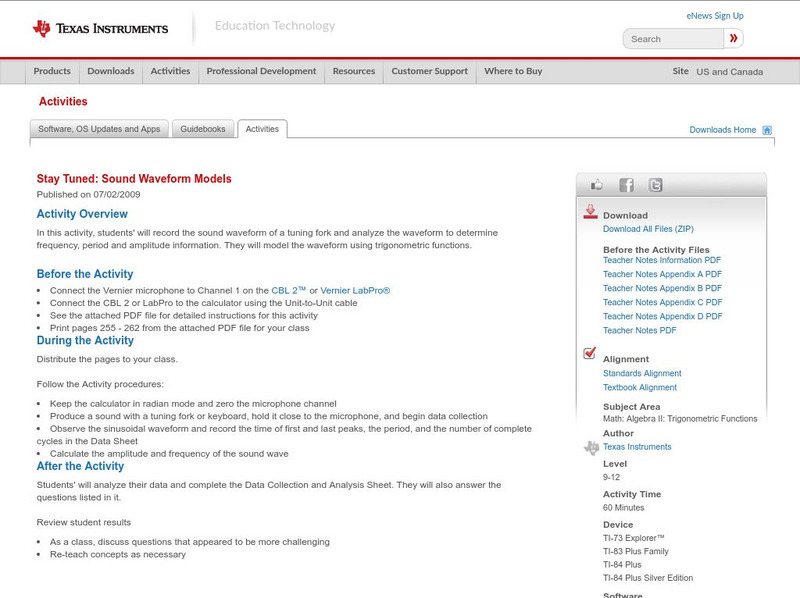Click the Activity Overview heading

coord(82,214)
